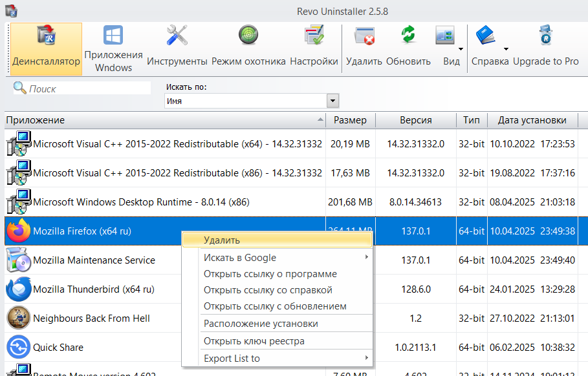This screenshot has width=588, height=376.
Task: Select Export List to menu entry
Action: (277, 359)
